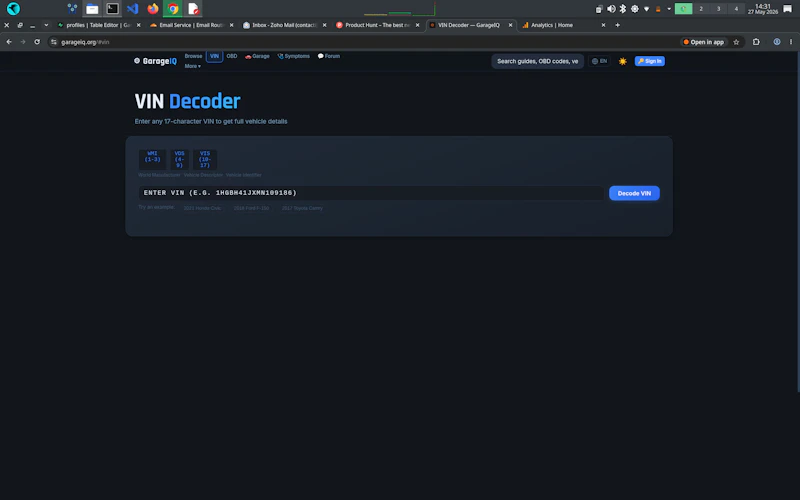Expand the hidden tray icons arrow
Image resolution: width=800 pixels, height=500 pixels.
pos(669,9)
